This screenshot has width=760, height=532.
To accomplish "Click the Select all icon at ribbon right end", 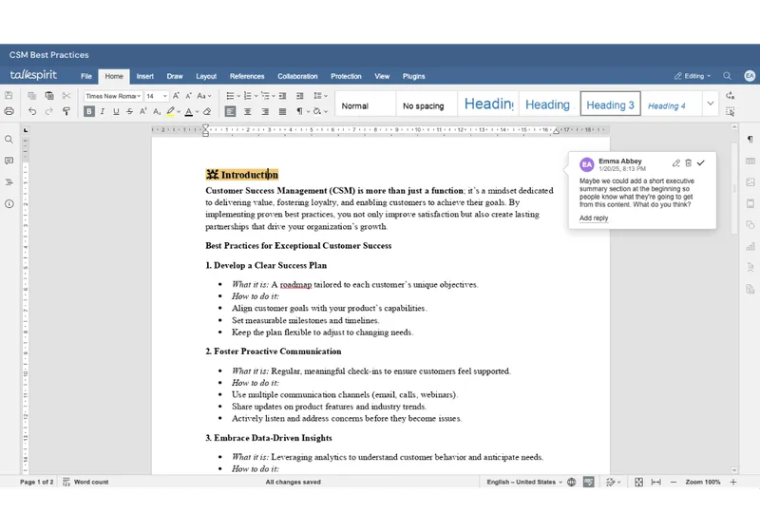I will pyautogui.click(x=730, y=112).
